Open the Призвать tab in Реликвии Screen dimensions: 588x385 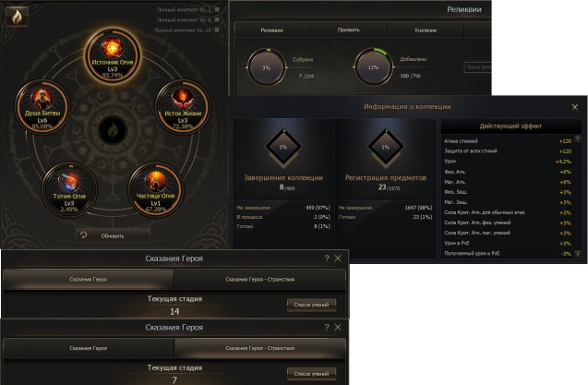click(x=349, y=30)
